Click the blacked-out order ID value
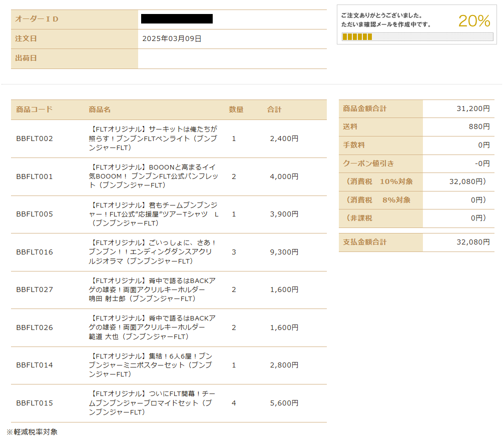 (x=177, y=19)
